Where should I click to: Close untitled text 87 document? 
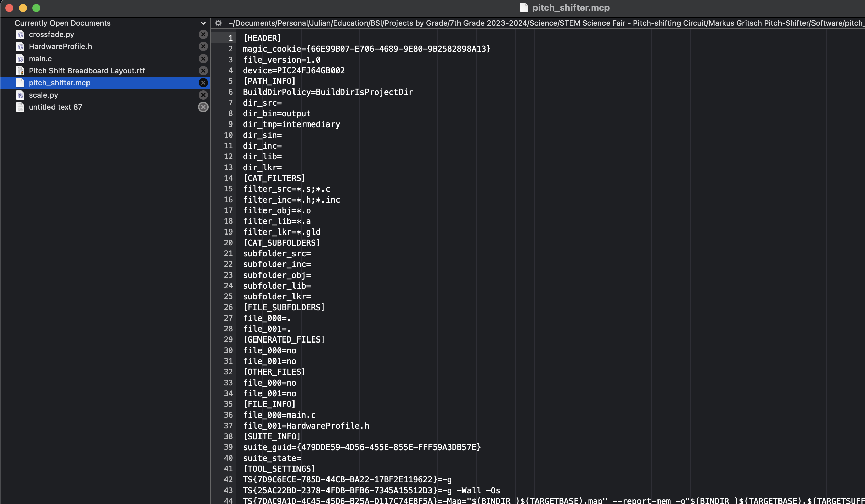point(203,107)
